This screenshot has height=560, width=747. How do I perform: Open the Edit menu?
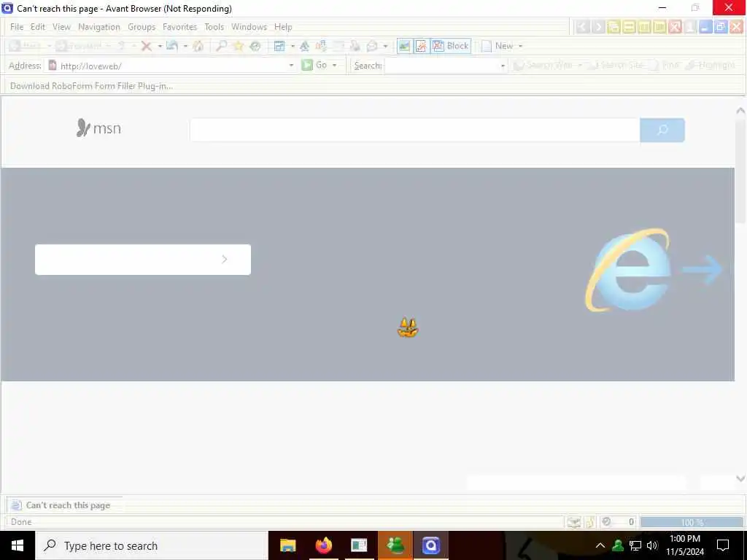click(x=38, y=27)
